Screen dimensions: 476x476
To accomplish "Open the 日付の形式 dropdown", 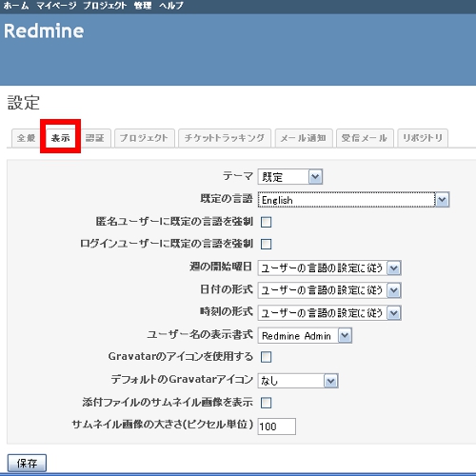I will point(329,290).
